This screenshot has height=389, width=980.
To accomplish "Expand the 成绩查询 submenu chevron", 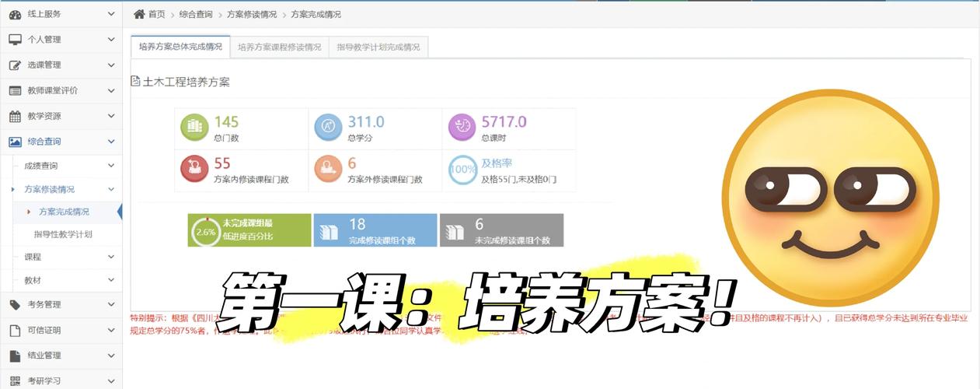I will click(x=111, y=166).
